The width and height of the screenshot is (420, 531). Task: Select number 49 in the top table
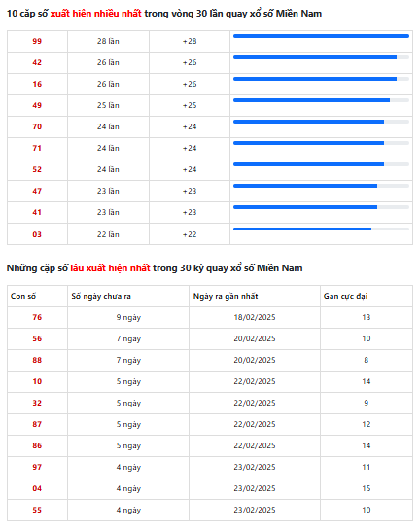(x=37, y=105)
